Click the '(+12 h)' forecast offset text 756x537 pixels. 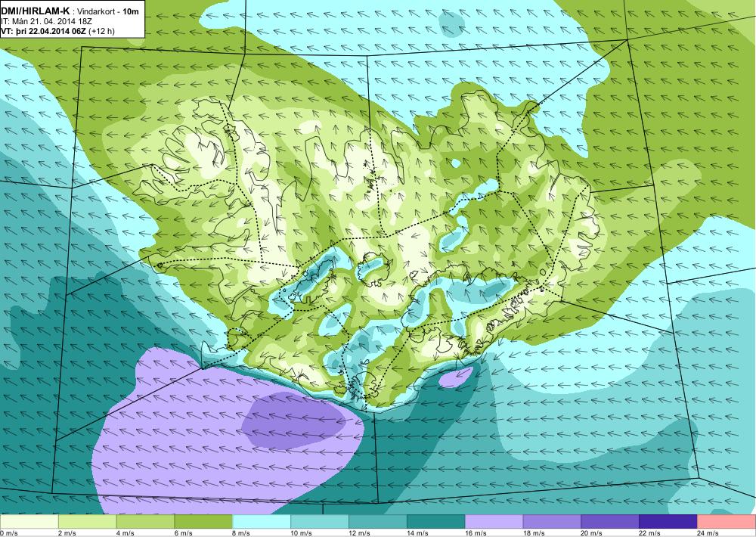[x=102, y=31]
